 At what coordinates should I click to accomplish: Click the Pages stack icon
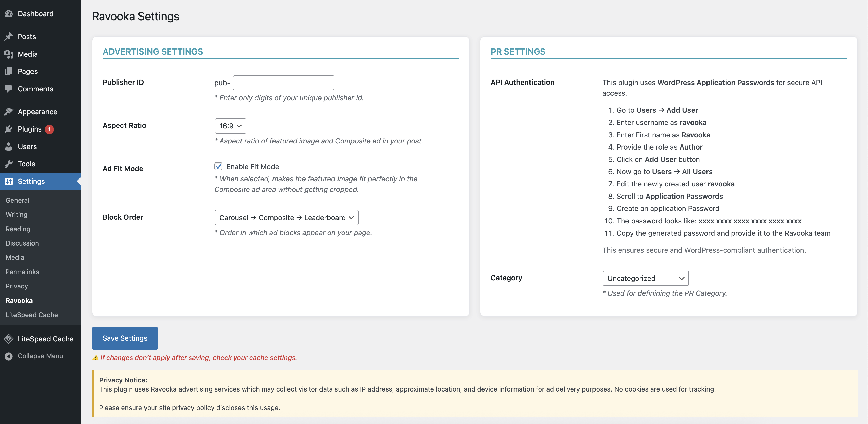[9, 71]
